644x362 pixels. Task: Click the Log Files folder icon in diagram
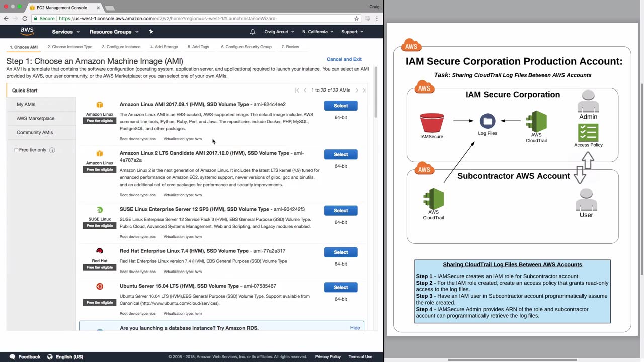pyautogui.click(x=488, y=121)
